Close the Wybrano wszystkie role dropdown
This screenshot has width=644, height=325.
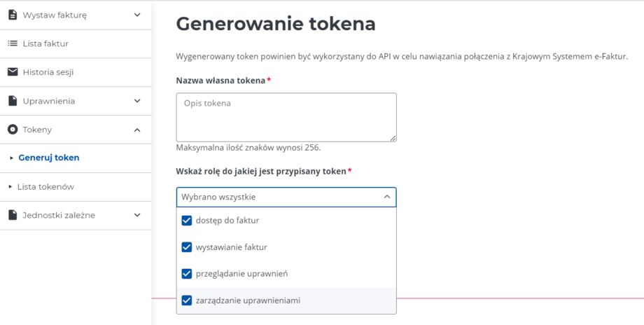(x=387, y=198)
